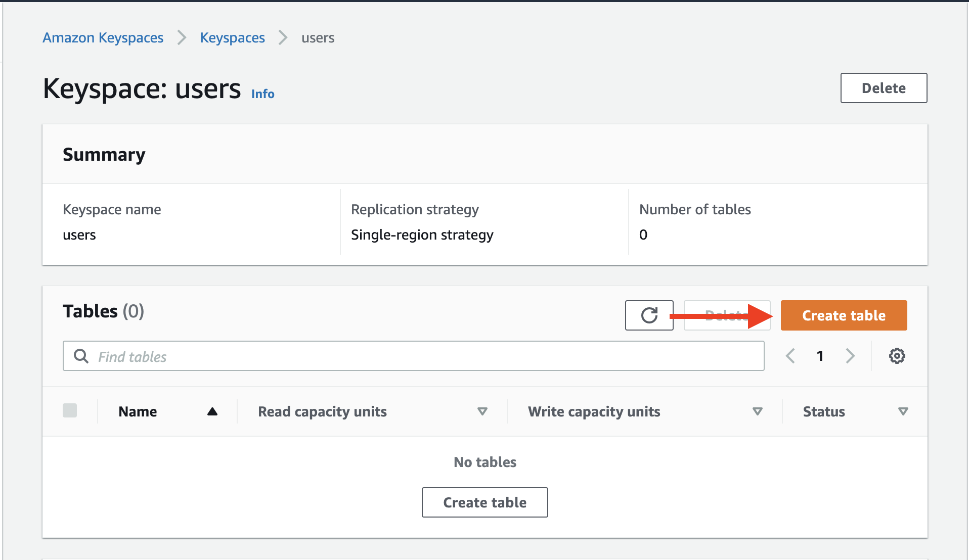
Task: Select all tables checkbox
Action: pos(70,410)
